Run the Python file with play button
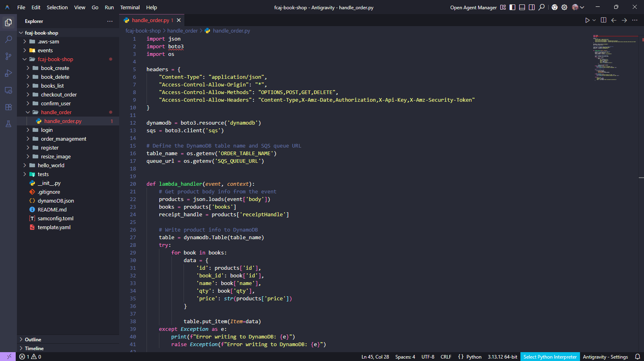 click(x=587, y=20)
